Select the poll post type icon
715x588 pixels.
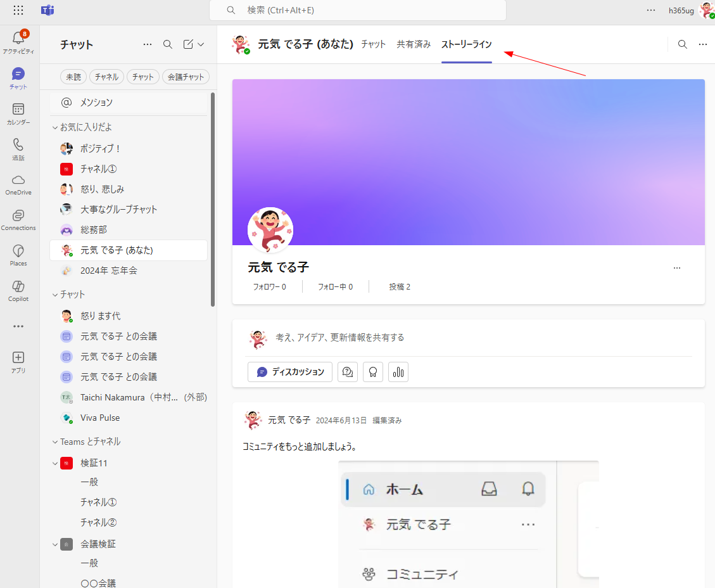(398, 372)
